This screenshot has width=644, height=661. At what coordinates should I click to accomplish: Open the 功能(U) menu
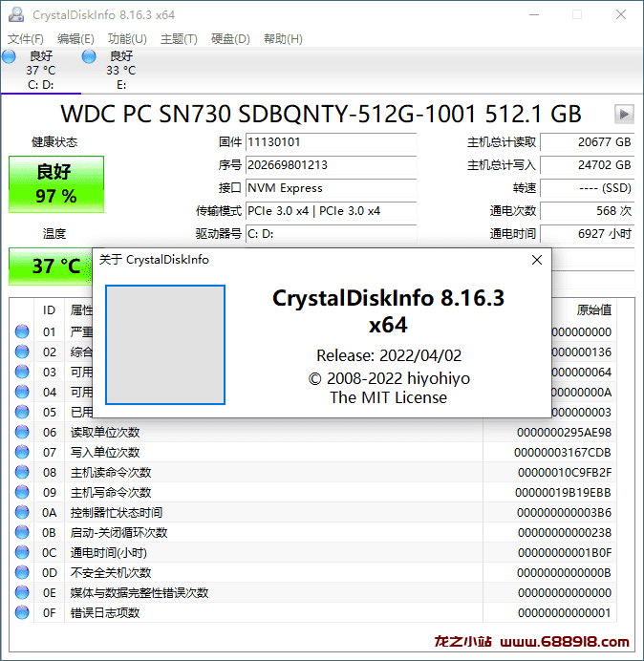pyautogui.click(x=127, y=39)
